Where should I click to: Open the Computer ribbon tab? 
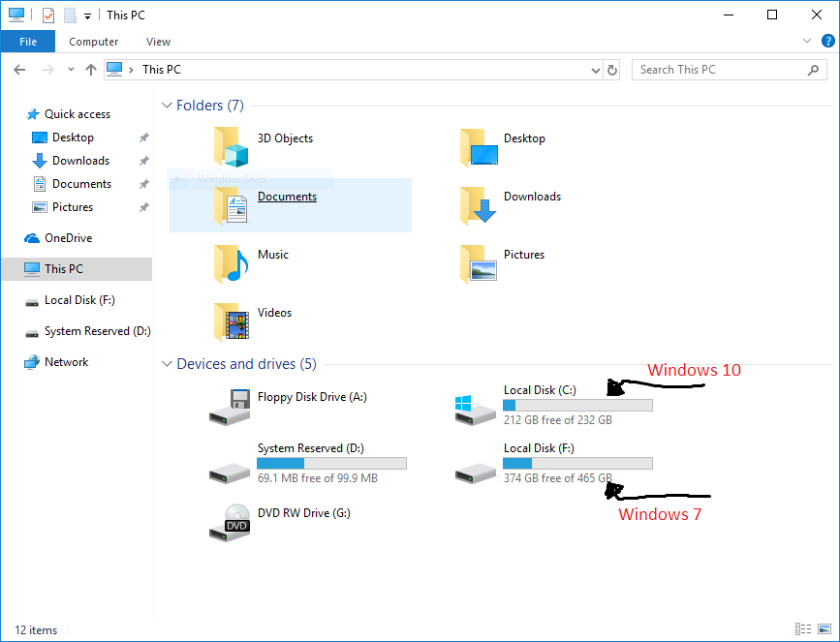[93, 42]
